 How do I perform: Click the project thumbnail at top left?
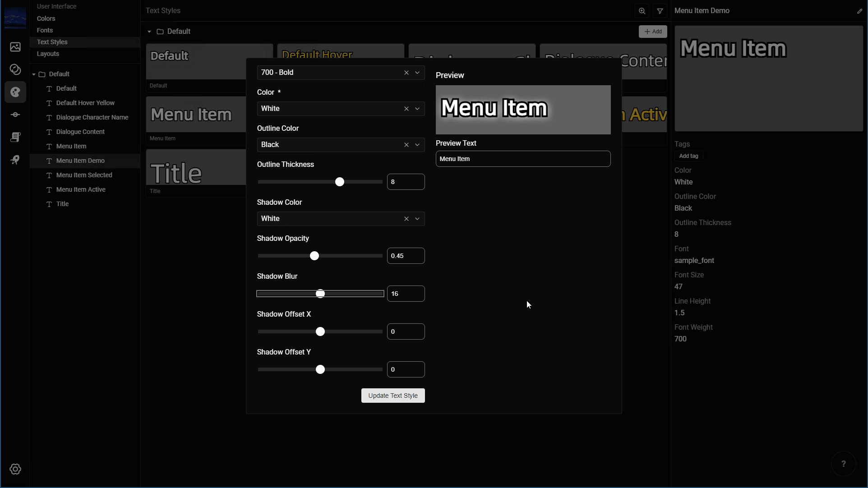click(x=15, y=18)
